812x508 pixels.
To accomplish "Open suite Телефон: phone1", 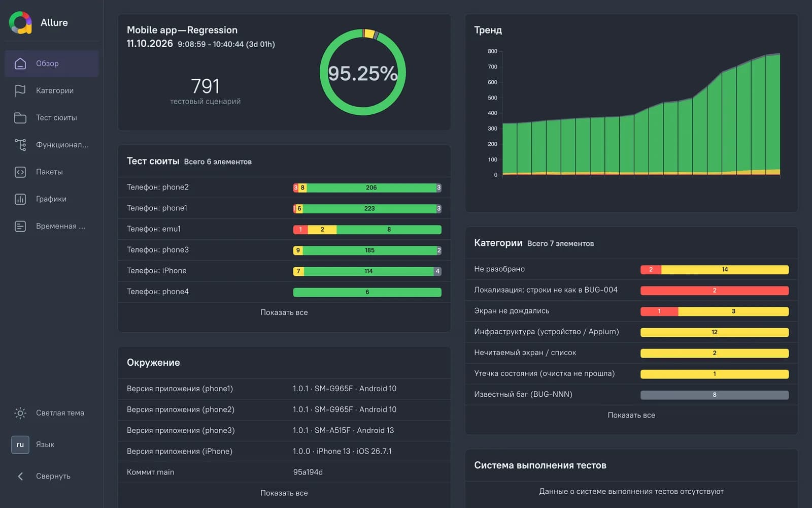I will (284, 208).
